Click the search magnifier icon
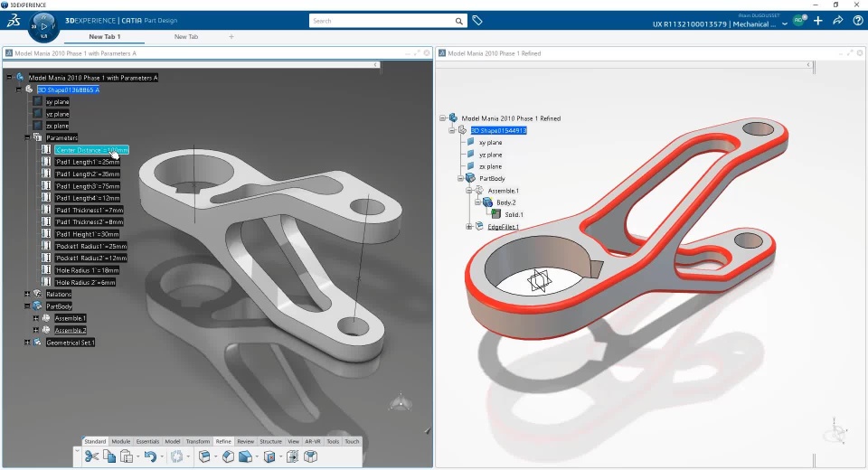The image size is (868, 470). click(459, 21)
